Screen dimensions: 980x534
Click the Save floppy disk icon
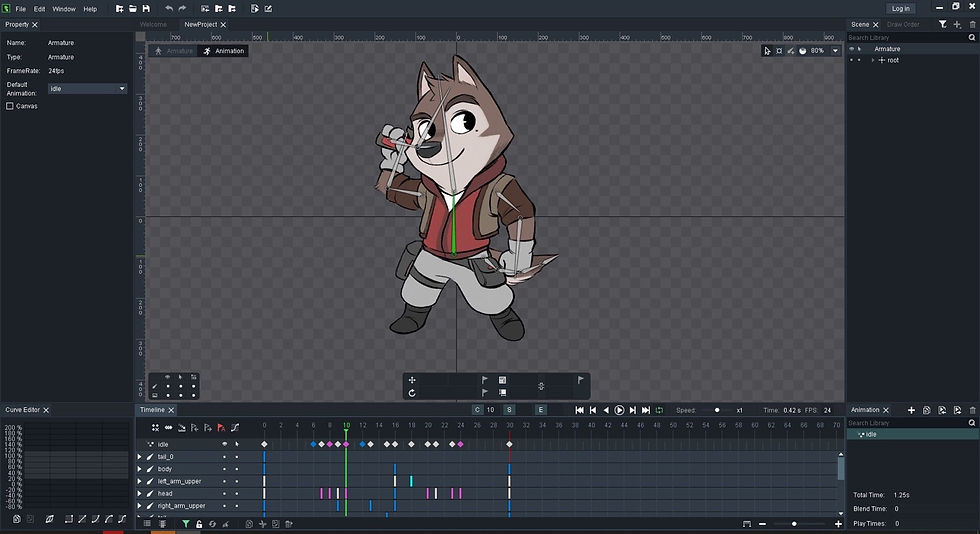pyautogui.click(x=146, y=9)
